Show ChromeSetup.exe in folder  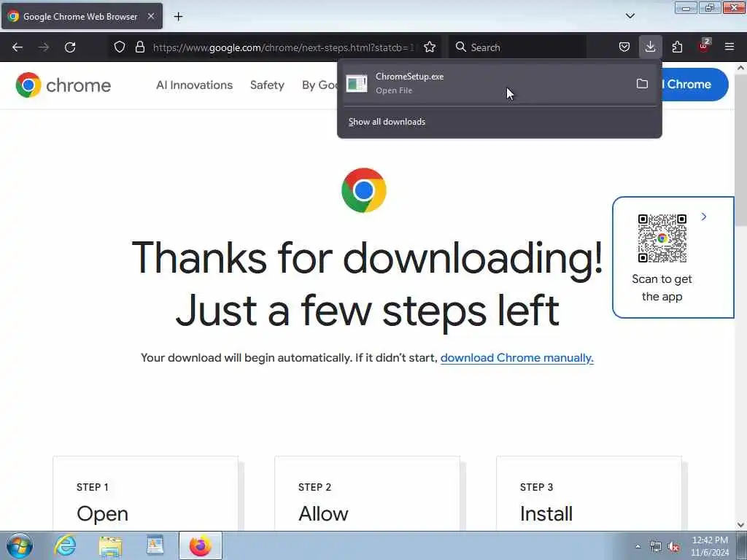642,84
